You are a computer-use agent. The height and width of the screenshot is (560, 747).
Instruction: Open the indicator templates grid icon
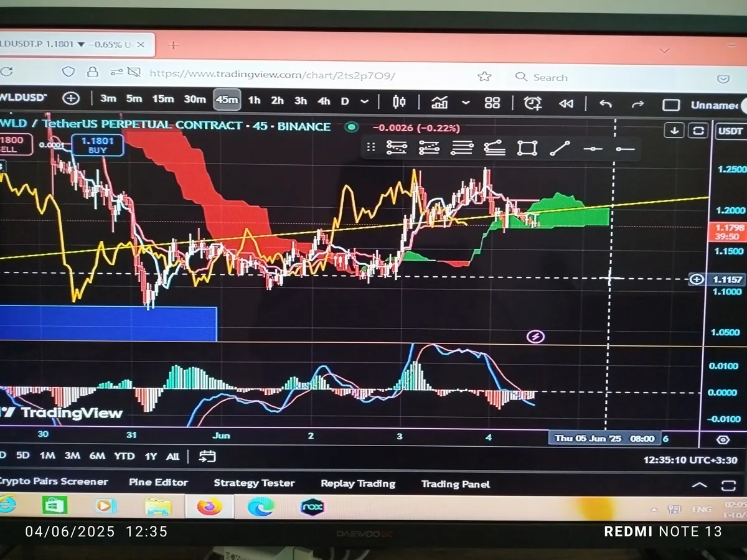[492, 103]
